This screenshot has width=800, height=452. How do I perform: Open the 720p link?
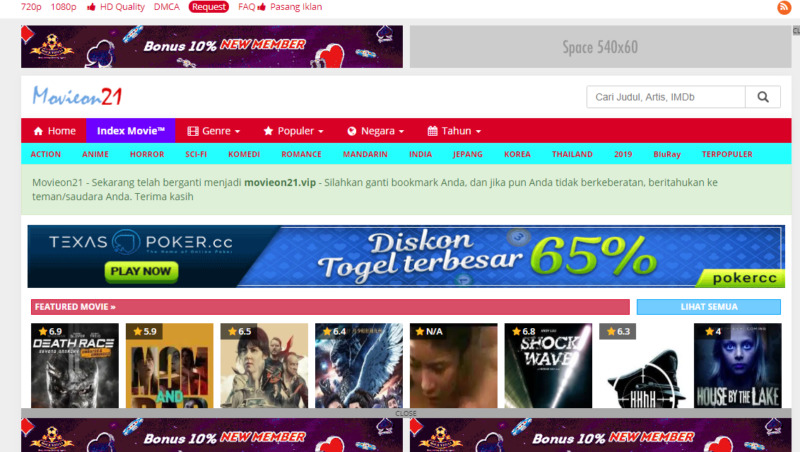[x=31, y=7]
